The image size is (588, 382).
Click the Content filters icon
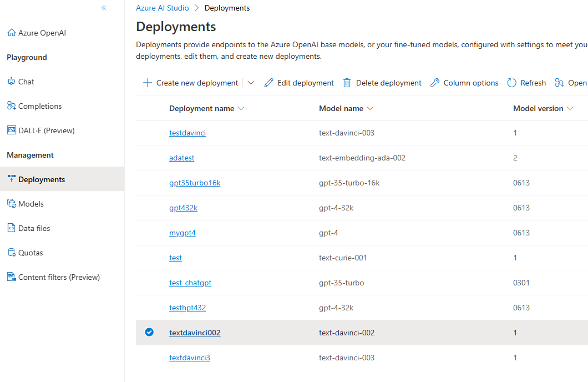(x=12, y=277)
